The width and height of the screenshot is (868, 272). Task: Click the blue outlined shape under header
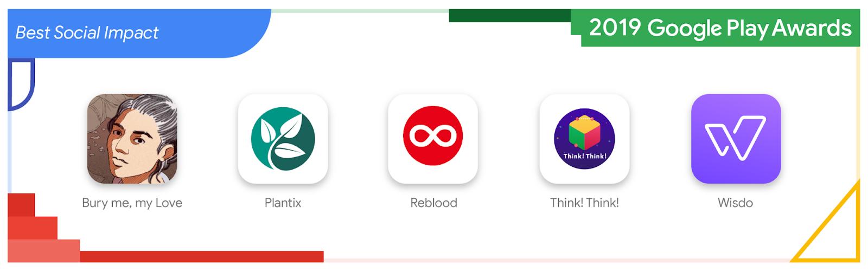pos(21,85)
